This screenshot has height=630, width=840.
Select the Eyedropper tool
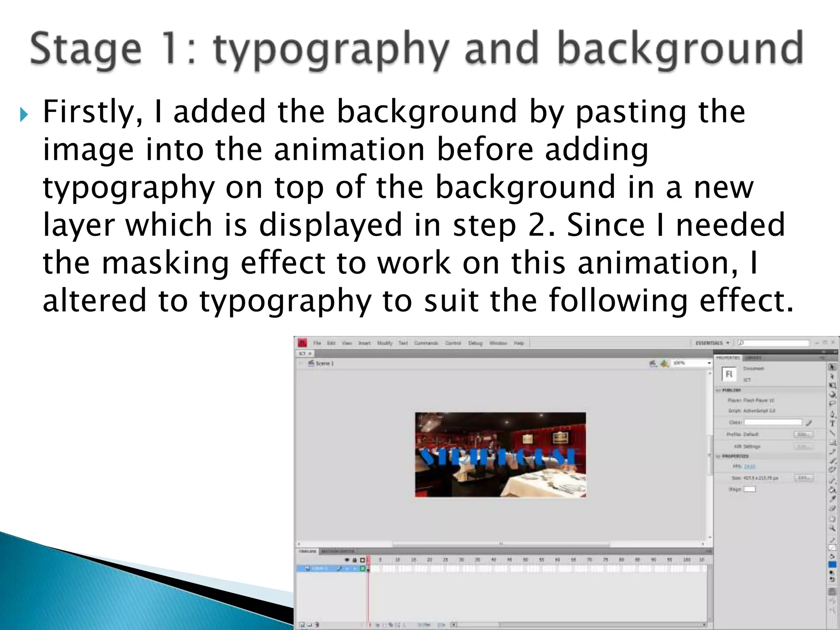(833, 499)
